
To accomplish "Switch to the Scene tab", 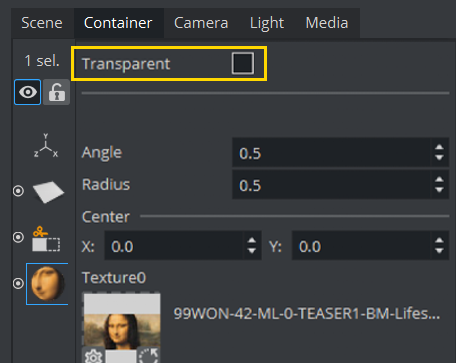I will click(42, 23).
